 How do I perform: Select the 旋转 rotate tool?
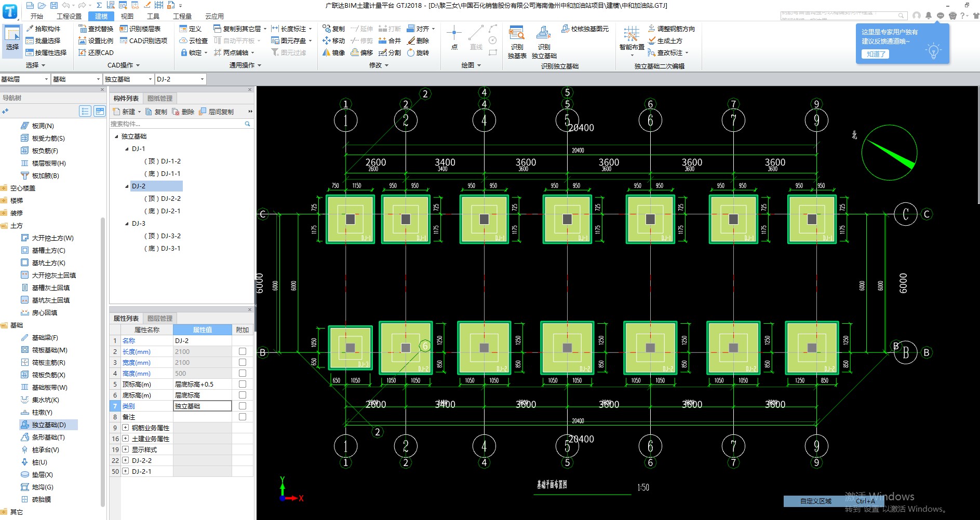pos(418,52)
